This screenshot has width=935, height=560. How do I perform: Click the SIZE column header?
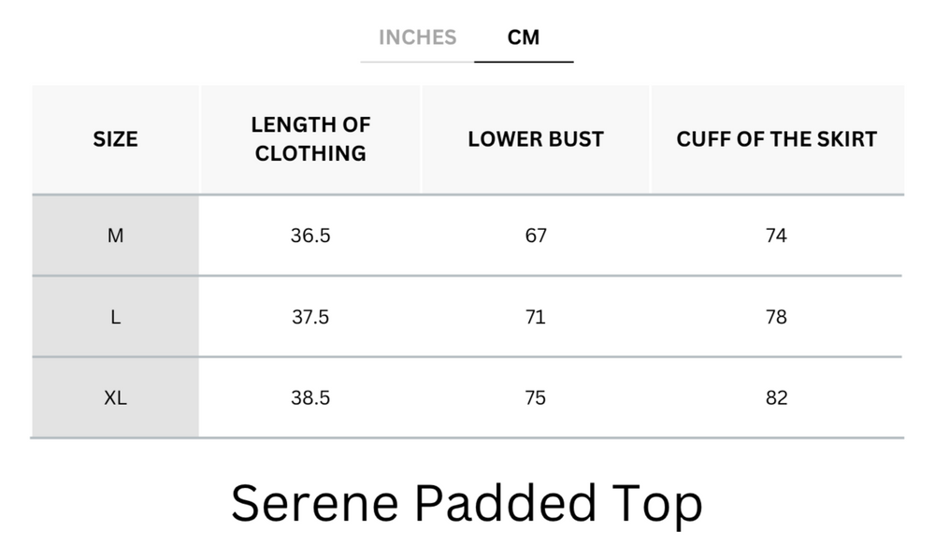click(115, 138)
